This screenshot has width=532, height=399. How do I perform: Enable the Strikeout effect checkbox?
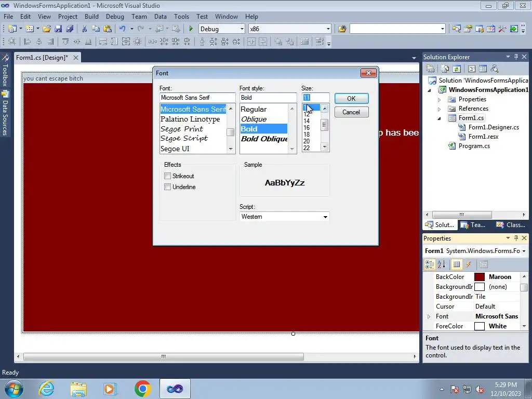(x=167, y=176)
